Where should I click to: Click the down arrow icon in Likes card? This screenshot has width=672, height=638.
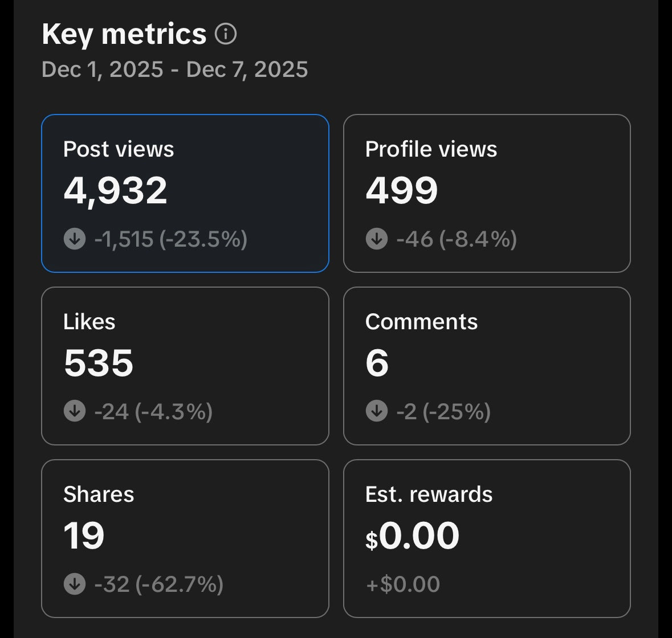75,411
